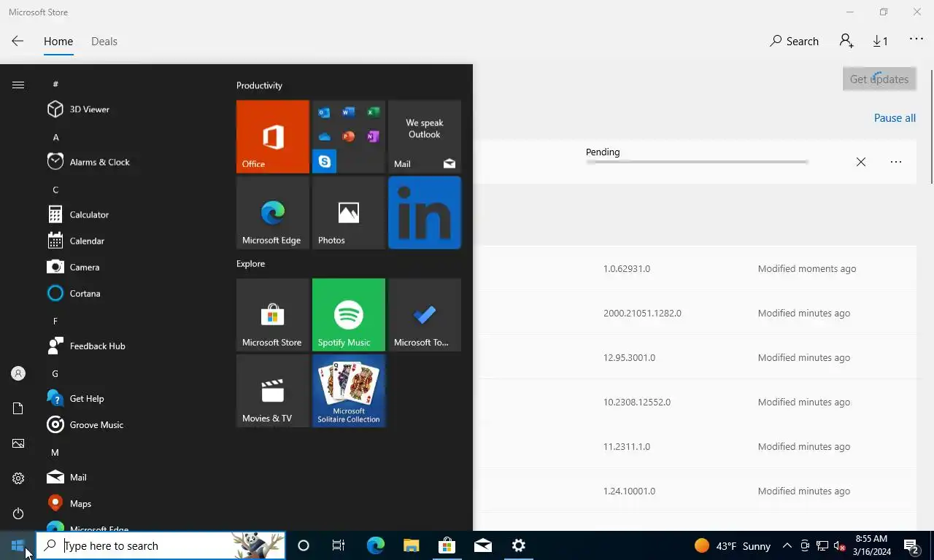This screenshot has width=934, height=560.
Task: Open the Movies & TV tile
Action: point(273,391)
